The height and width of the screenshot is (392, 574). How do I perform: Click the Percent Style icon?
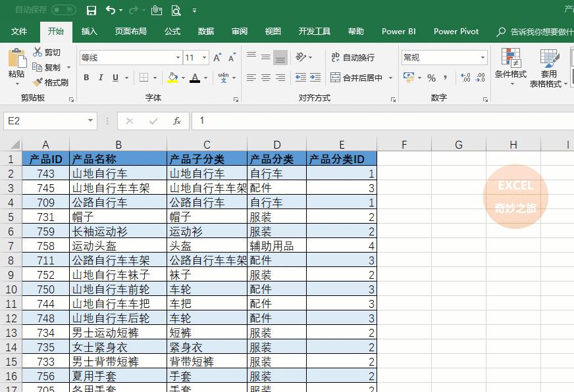[430, 78]
